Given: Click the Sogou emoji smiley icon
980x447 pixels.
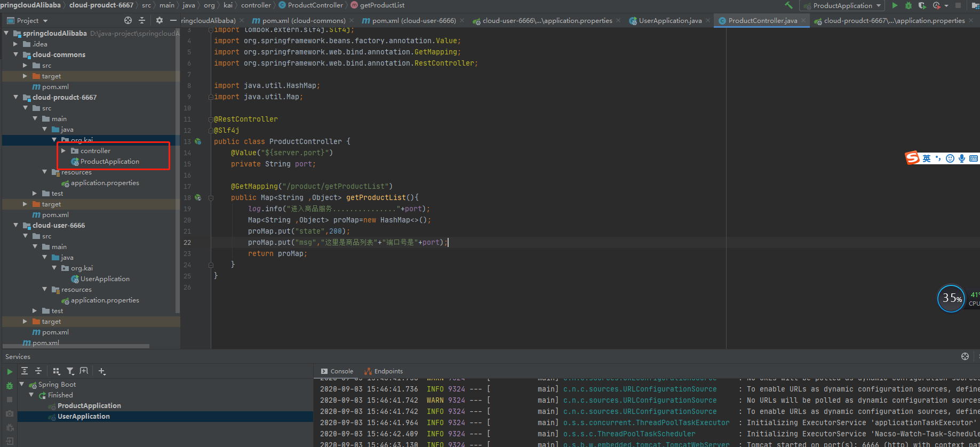Looking at the screenshot, I should tap(950, 158).
